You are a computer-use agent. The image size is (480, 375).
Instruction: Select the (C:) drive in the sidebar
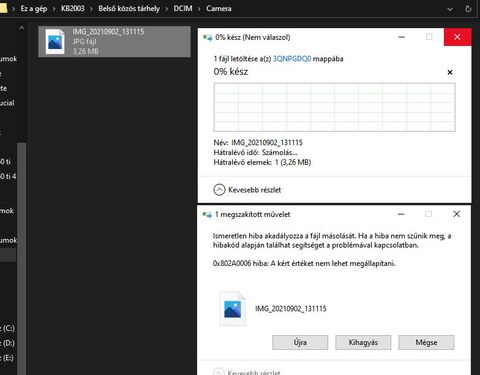coord(8,328)
